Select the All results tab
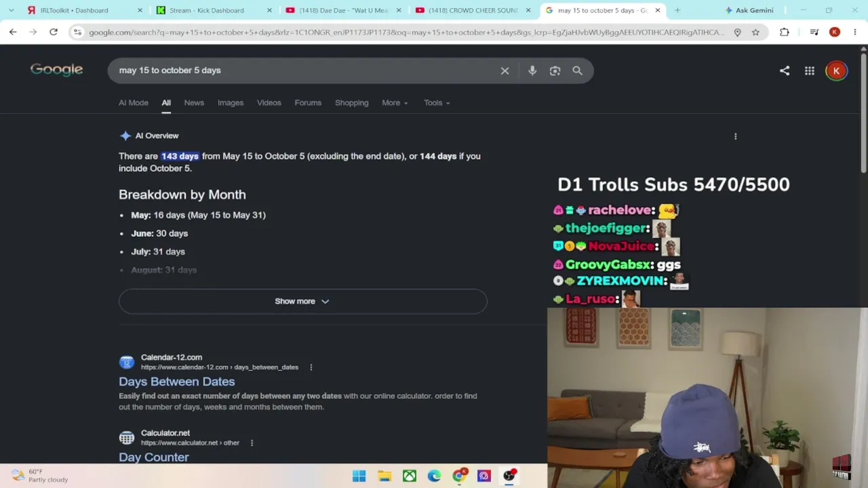The width and height of the screenshot is (868, 488). (166, 103)
